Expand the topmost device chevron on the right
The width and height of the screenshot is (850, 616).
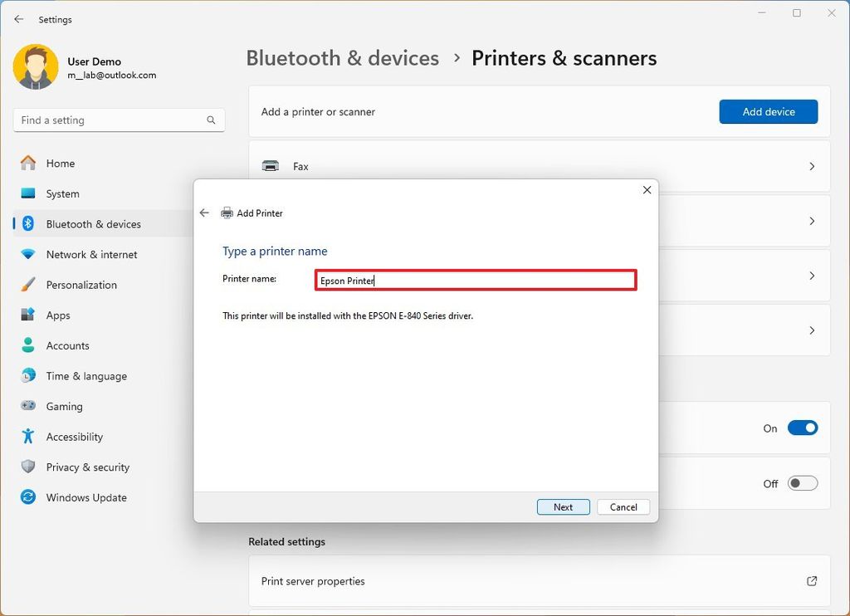(x=812, y=221)
